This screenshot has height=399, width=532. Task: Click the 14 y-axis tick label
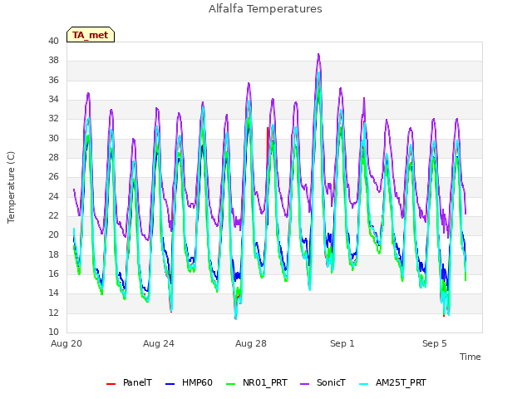(x=53, y=293)
